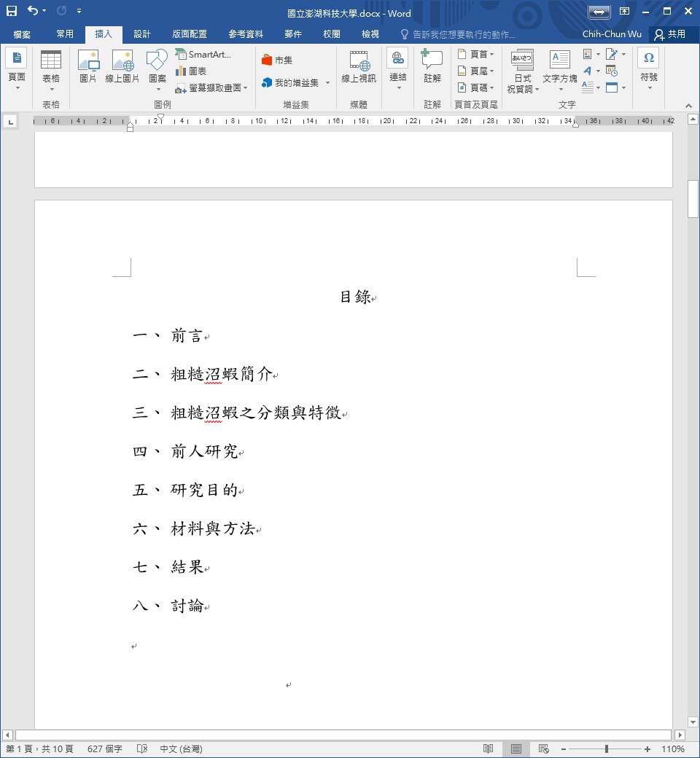Open the 頁面 (Pages) menu

point(17,70)
